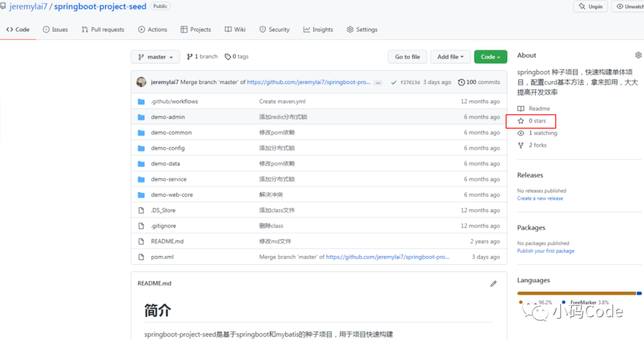The image size is (644, 340).
Task: Click the folder icon beside demo-data
Action: coord(141,164)
